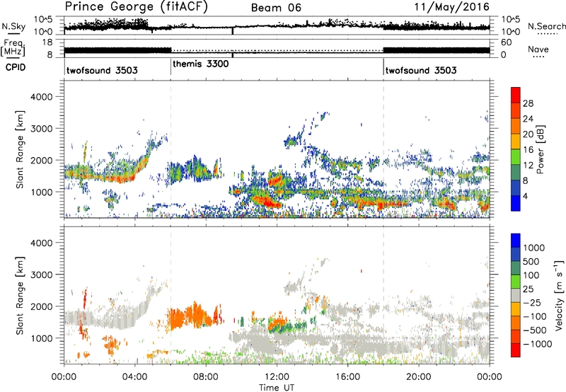Click the Velocity colorbar value '1000'
Screen dimensions: 566x392
click(x=534, y=248)
